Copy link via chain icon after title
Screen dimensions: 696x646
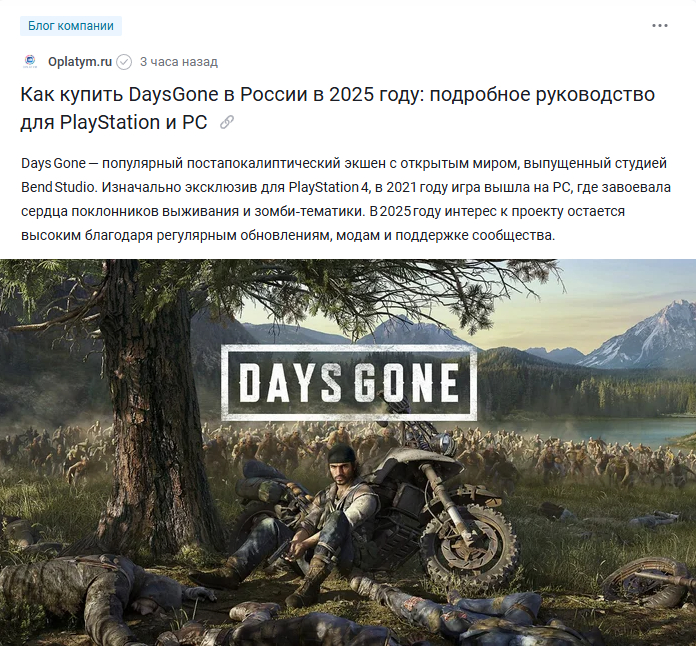227,122
